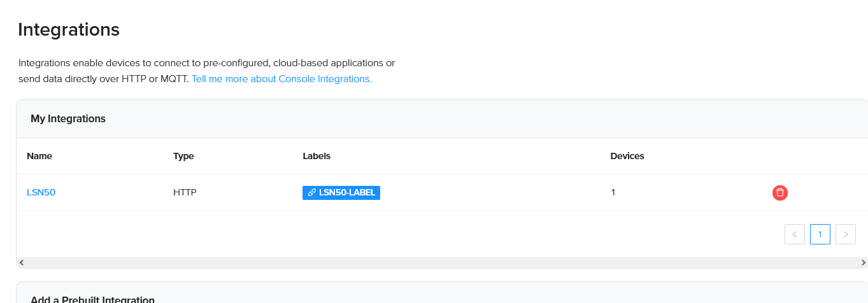868x303 pixels.
Task: Click the horizontal scrollbar's left arrow
Action: pyautogui.click(x=21, y=262)
